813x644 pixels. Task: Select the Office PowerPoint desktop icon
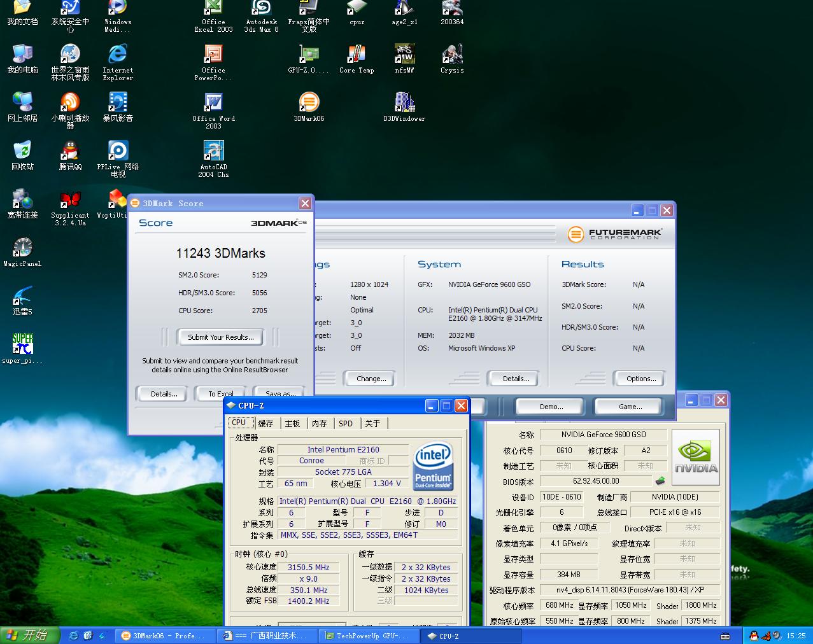(213, 62)
